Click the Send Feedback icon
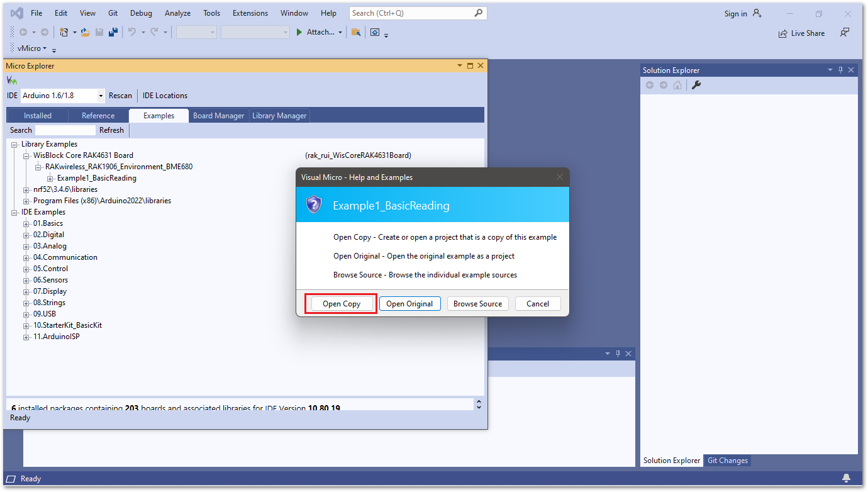868x492 pixels. (x=845, y=33)
